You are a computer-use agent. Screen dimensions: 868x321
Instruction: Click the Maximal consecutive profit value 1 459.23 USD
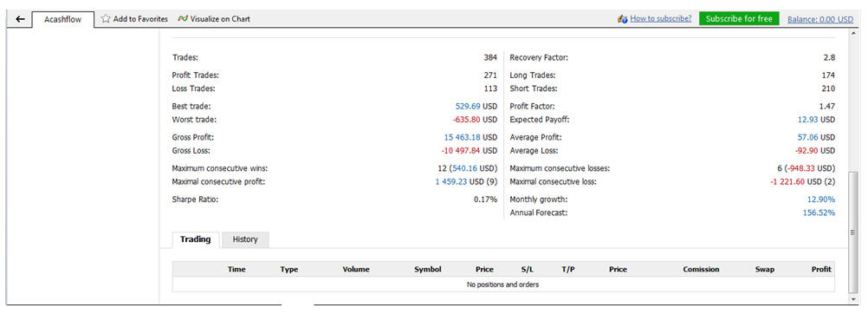(x=467, y=182)
